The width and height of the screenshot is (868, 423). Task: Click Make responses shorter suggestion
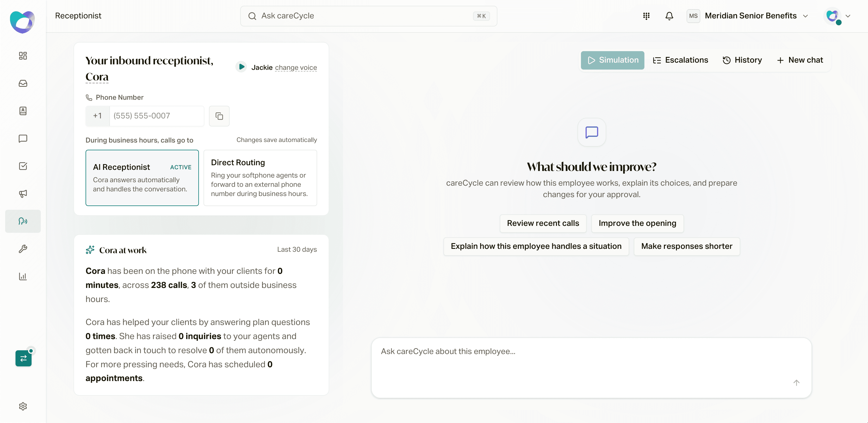[687, 246]
